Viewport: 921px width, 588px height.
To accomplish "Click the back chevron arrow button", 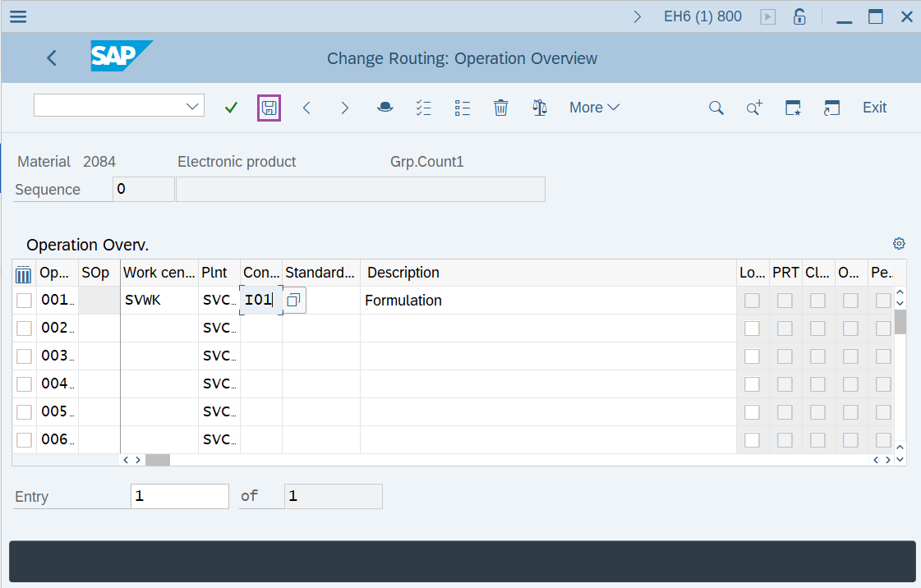I will point(52,57).
